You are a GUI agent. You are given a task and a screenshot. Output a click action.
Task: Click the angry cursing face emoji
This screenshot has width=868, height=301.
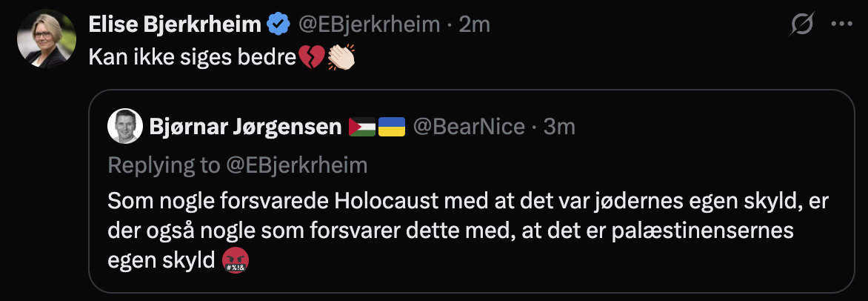pyautogui.click(x=236, y=260)
